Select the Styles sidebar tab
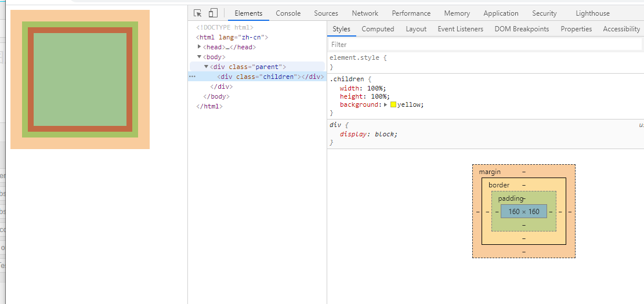The width and height of the screenshot is (644, 304). [x=341, y=29]
